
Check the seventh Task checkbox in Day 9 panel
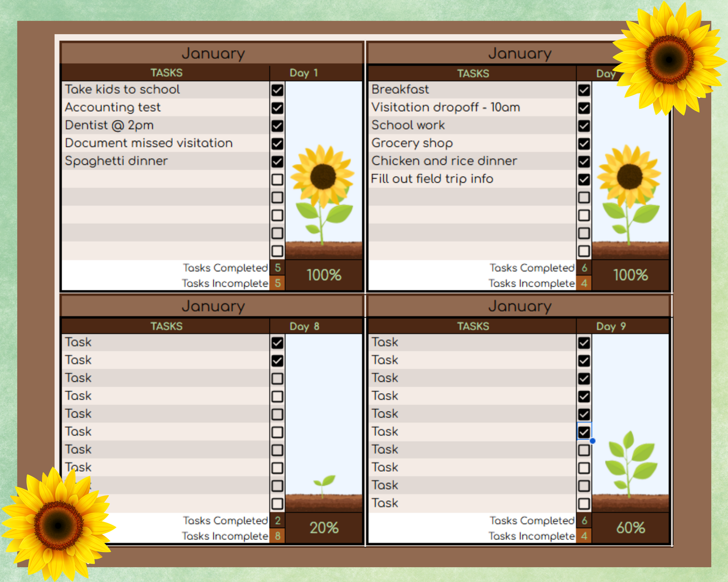tap(584, 450)
